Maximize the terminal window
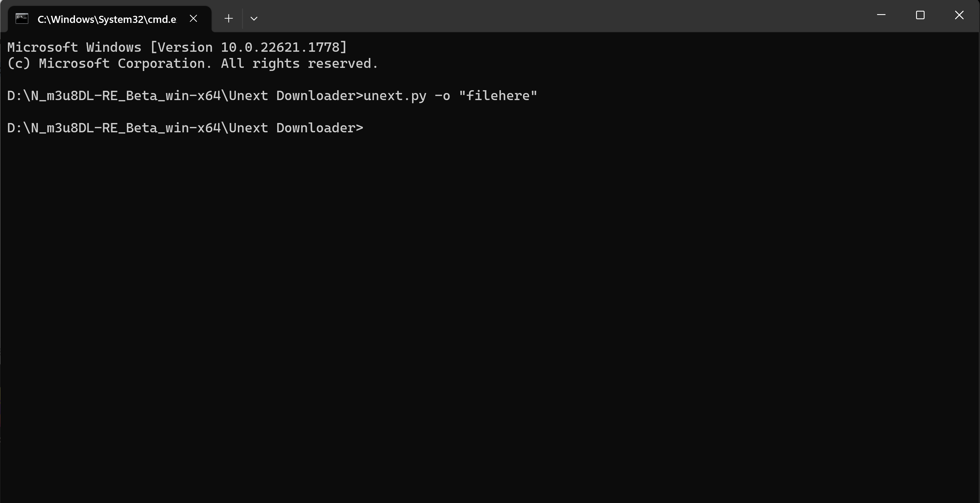980x503 pixels. coord(920,15)
